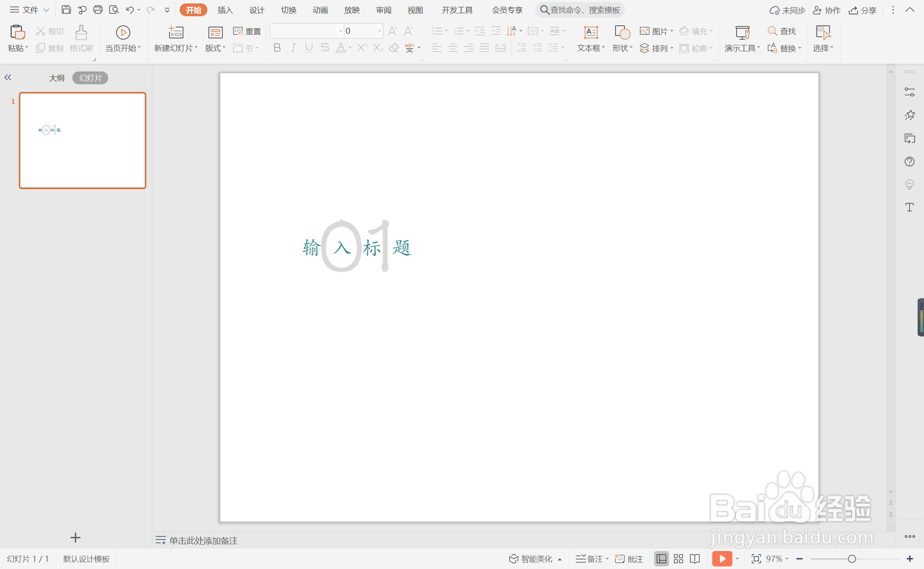This screenshot has height=569, width=924.
Task: Click the Print icon
Action: 98,9
